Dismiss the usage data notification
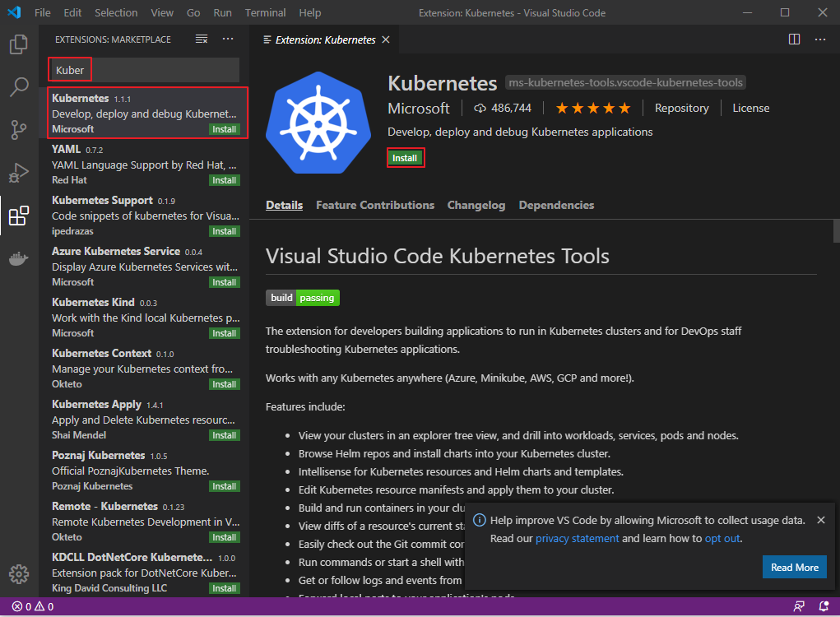 [821, 520]
